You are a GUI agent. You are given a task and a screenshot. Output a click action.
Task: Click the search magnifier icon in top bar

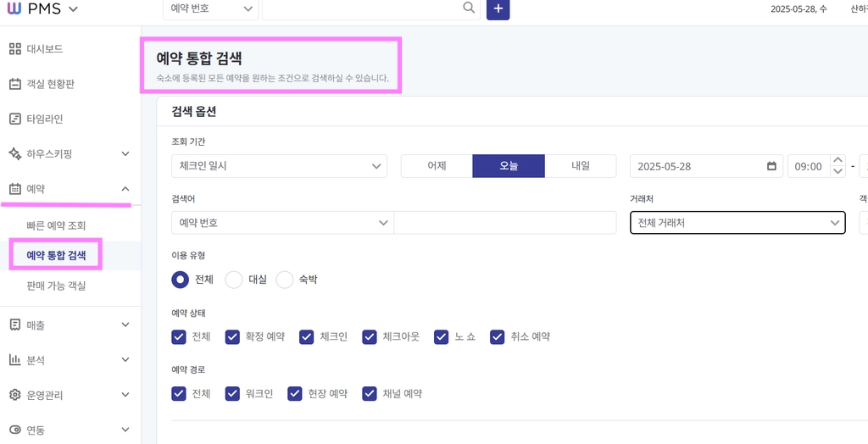tap(468, 8)
